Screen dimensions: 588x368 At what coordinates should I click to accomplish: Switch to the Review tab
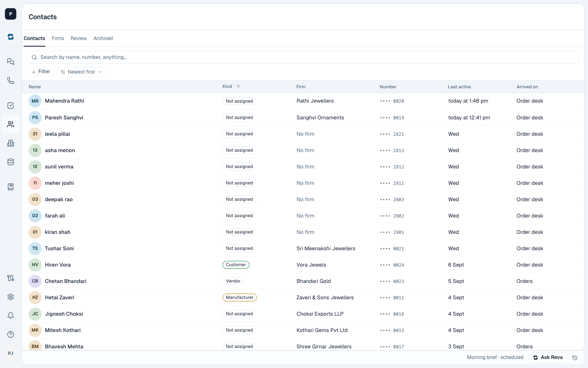tap(79, 38)
